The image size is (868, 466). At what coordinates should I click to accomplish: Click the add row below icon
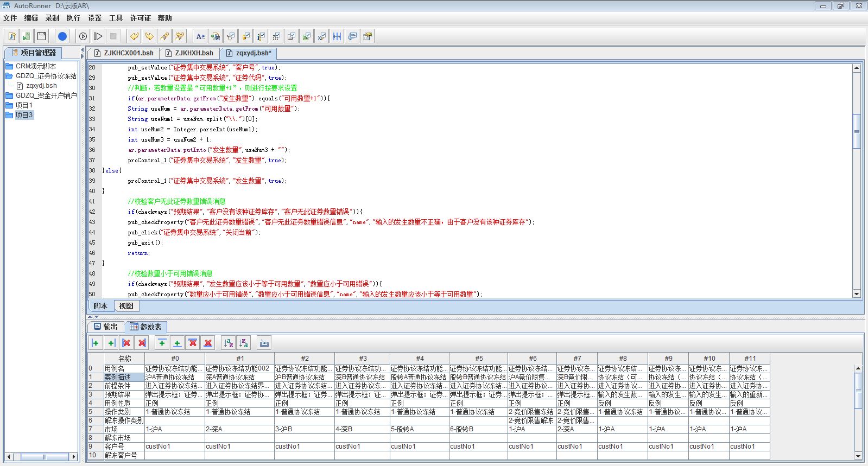click(x=177, y=343)
